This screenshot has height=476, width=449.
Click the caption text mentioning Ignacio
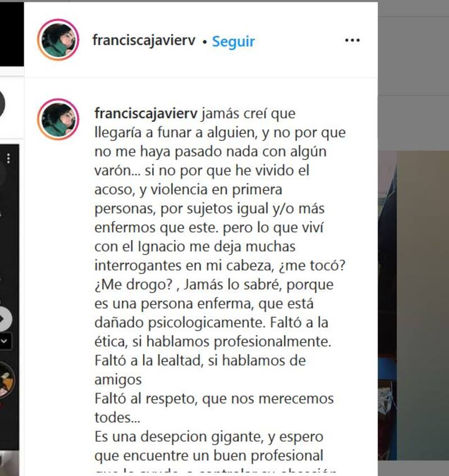[x=195, y=246]
